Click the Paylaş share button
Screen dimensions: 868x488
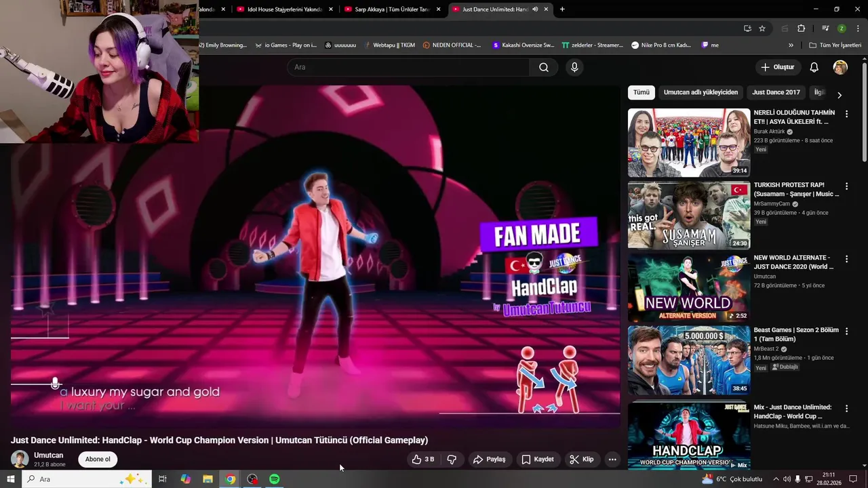489,460
